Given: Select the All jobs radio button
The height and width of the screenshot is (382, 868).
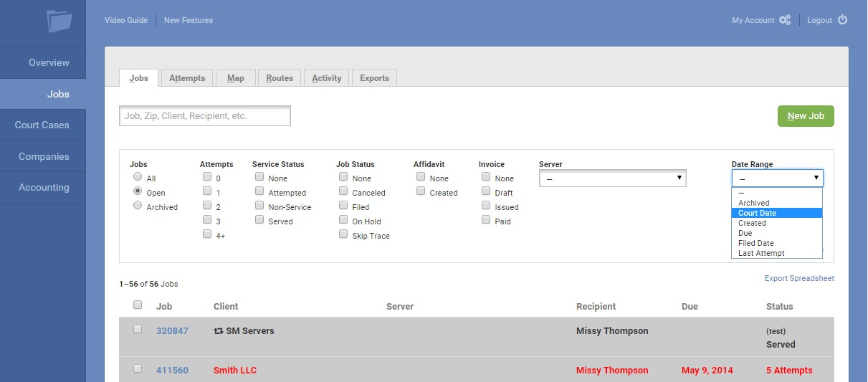Looking at the screenshot, I should (138, 177).
